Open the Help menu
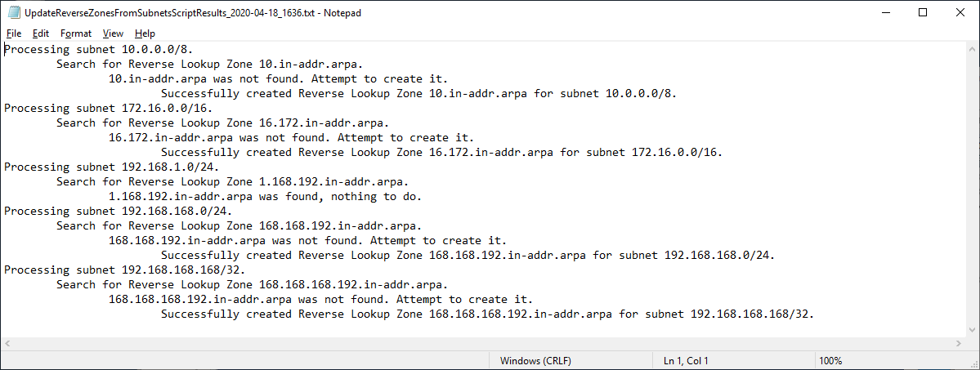 (x=145, y=33)
